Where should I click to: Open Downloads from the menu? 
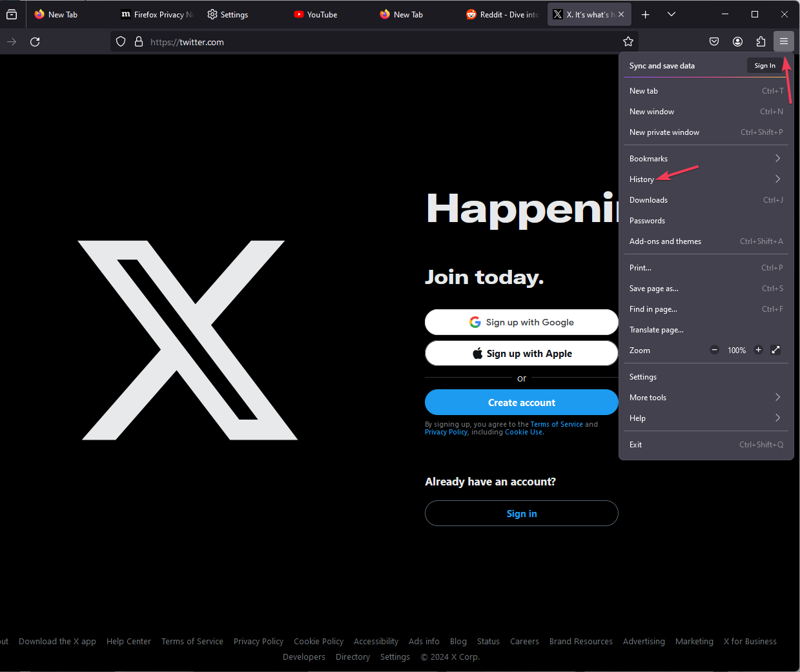coord(706,200)
